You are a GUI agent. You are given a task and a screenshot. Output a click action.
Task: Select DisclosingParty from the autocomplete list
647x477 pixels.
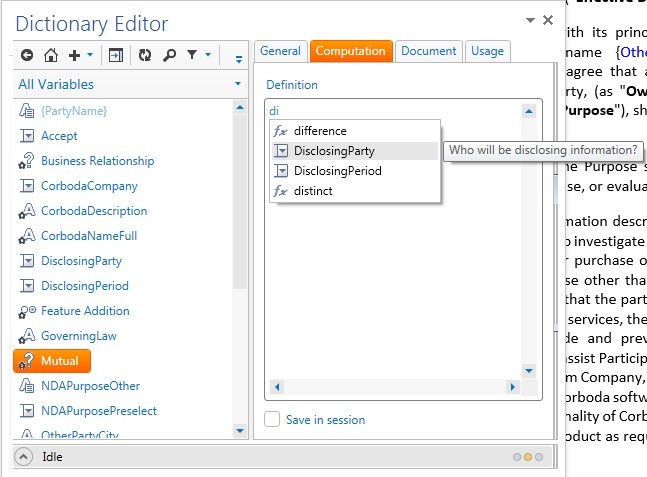pyautogui.click(x=334, y=151)
